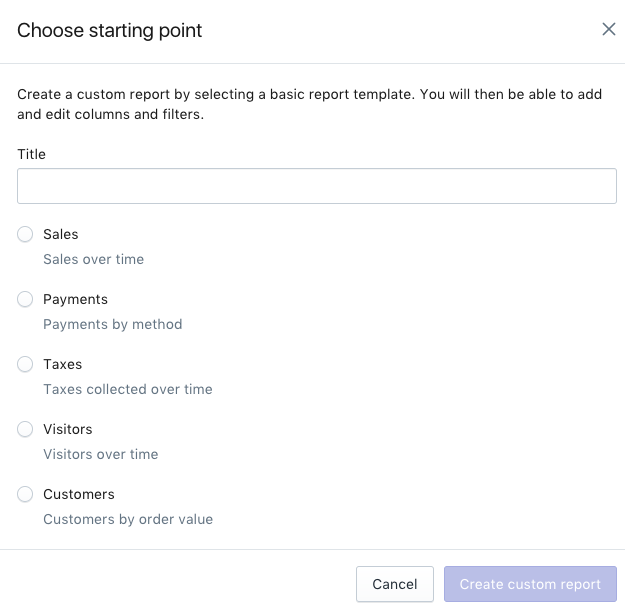
Task: Click the Title field label
Action: point(32,154)
